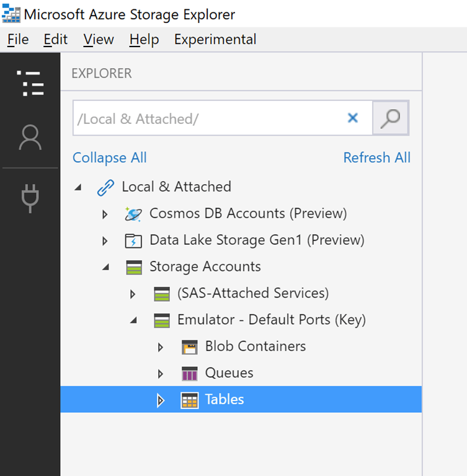Click the Data Lake Storage Gen1 icon
Screen dimensions: 467x476
[x=133, y=240]
